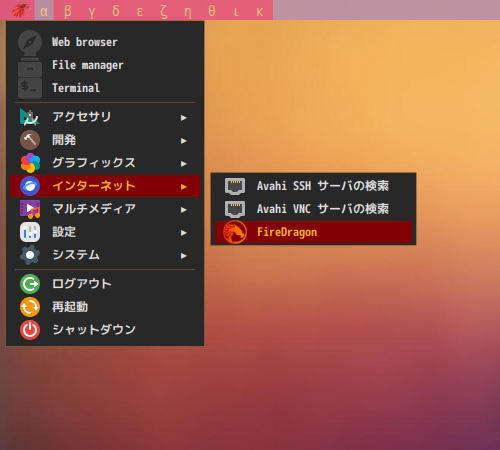Switch to the ε workspace
This screenshot has width=500, height=450.
pyautogui.click(x=140, y=12)
